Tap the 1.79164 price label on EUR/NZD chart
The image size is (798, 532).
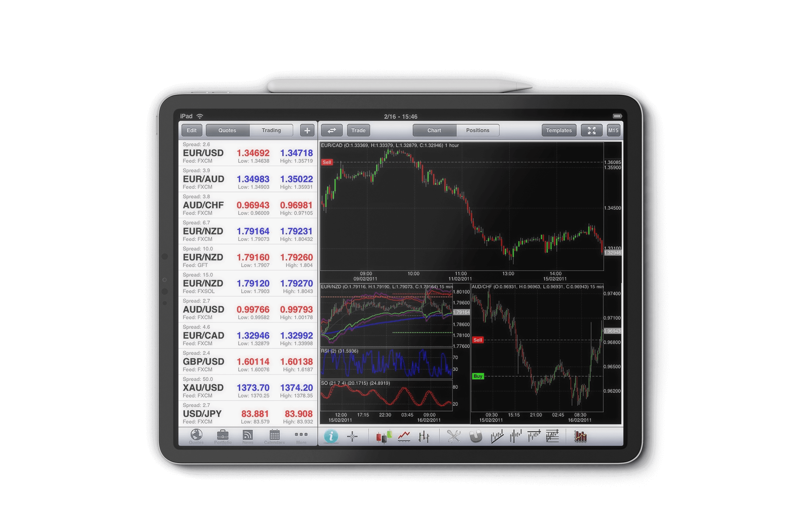point(462,312)
